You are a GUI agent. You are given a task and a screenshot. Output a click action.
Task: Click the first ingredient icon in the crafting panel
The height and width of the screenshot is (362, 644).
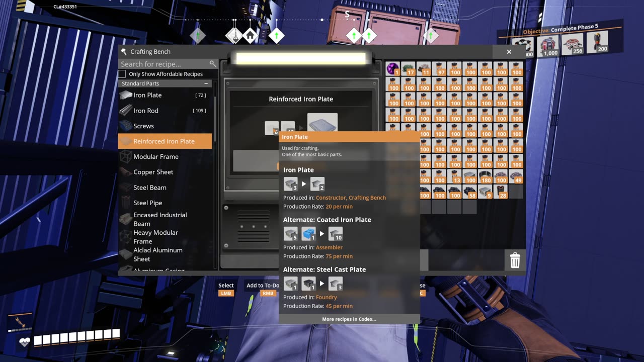tap(272, 128)
